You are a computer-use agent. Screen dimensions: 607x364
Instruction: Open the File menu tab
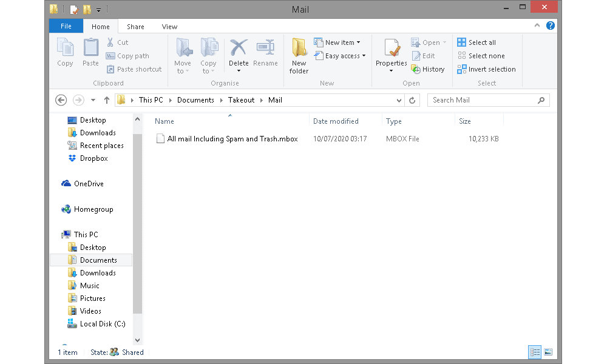pos(66,26)
